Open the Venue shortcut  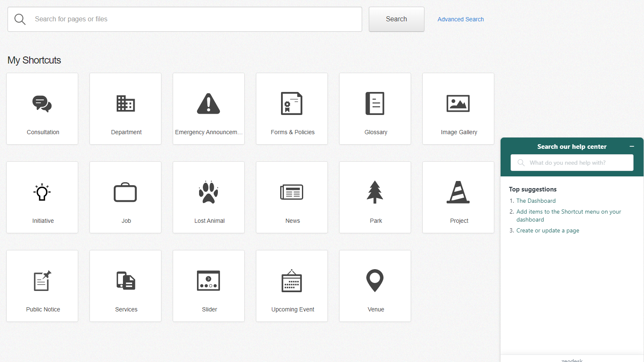[375, 286]
